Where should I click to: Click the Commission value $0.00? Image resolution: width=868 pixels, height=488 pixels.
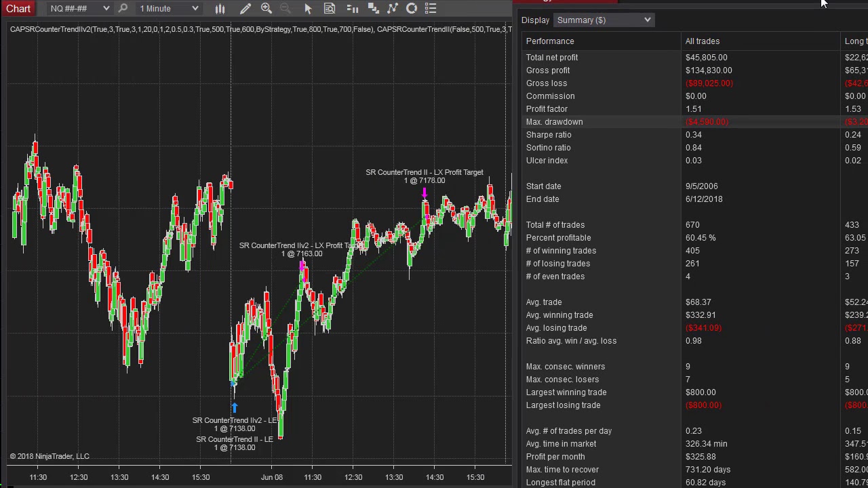(x=696, y=96)
